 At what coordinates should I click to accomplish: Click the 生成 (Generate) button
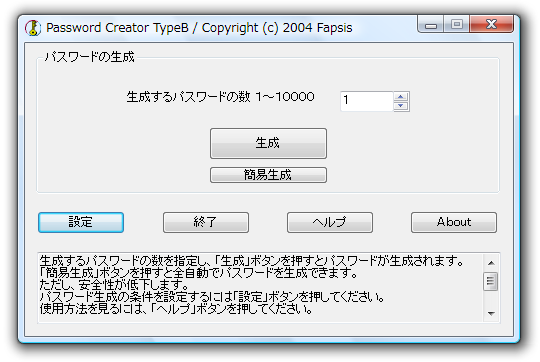click(x=268, y=143)
